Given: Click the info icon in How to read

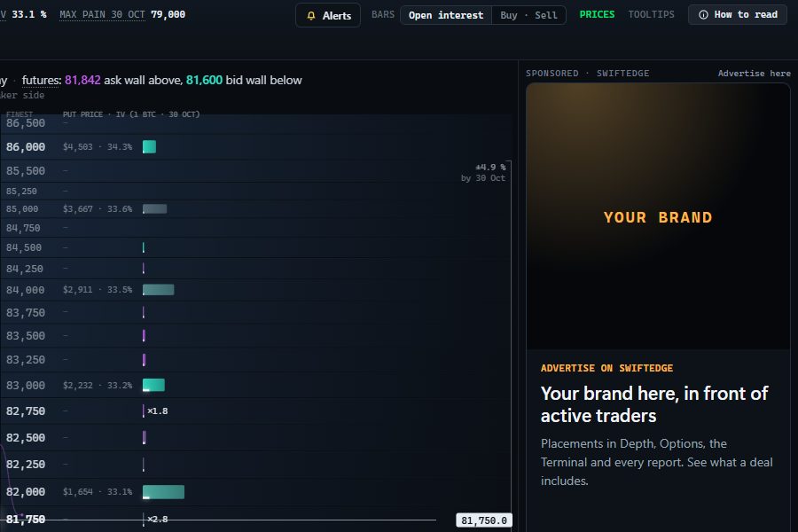Looking at the screenshot, I should coord(703,15).
